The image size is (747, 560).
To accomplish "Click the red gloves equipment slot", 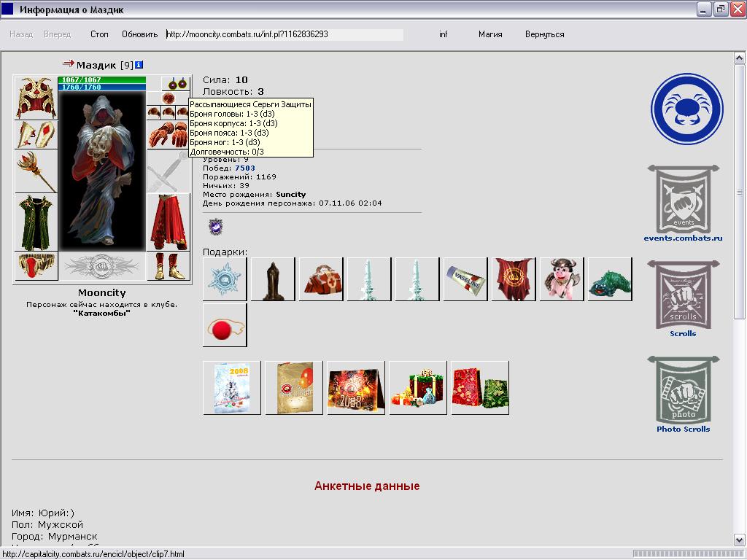I will tap(169, 134).
